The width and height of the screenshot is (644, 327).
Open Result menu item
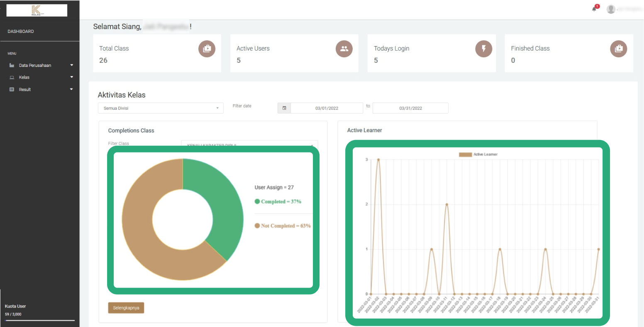(25, 89)
